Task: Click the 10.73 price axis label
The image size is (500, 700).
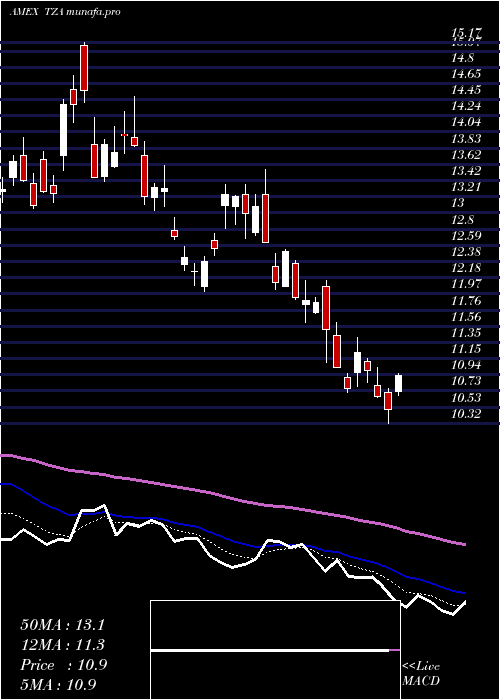Action: [x=466, y=381]
